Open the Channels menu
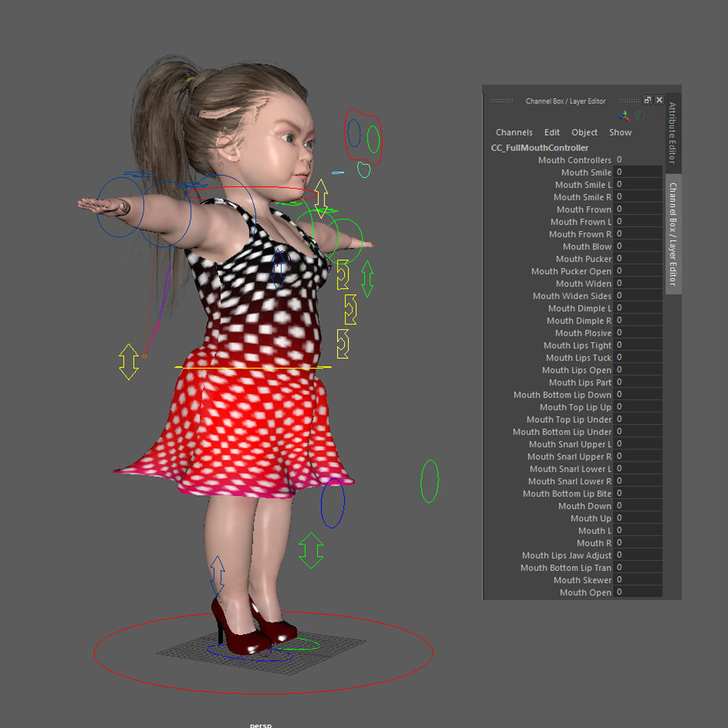728x728 pixels. pos(514,132)
